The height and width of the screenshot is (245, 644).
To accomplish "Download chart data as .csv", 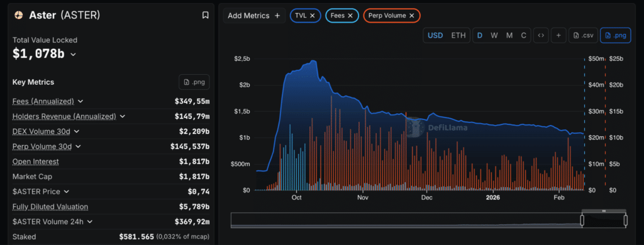I will pyautogui.click(x=583, y=35).
